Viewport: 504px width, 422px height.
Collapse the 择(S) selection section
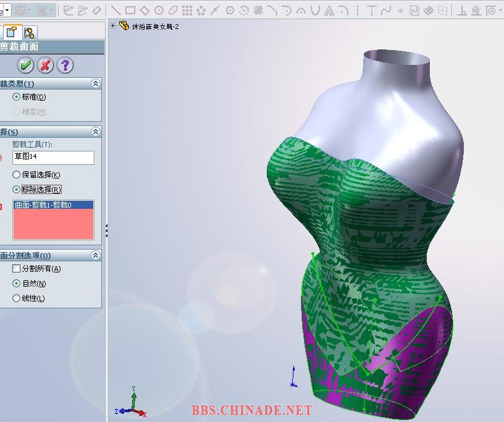coord(96,132)
